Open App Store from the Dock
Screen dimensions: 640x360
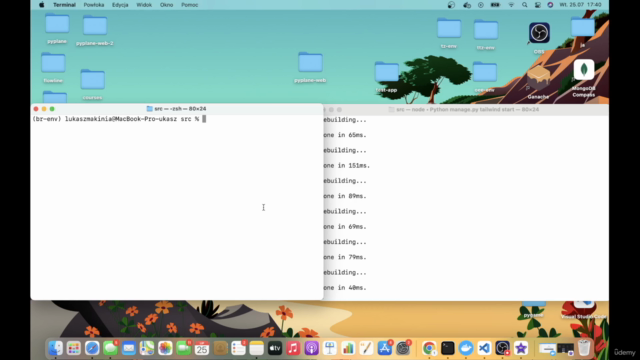coord(384,348)
